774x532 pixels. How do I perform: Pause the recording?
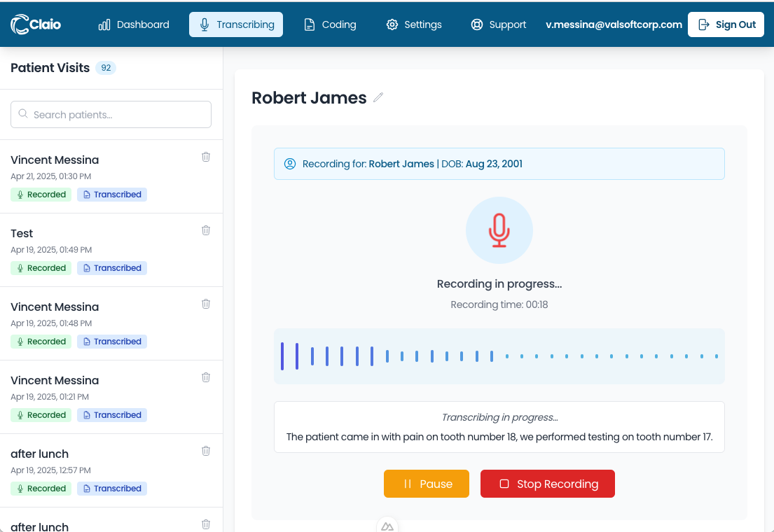pos(427,484)
